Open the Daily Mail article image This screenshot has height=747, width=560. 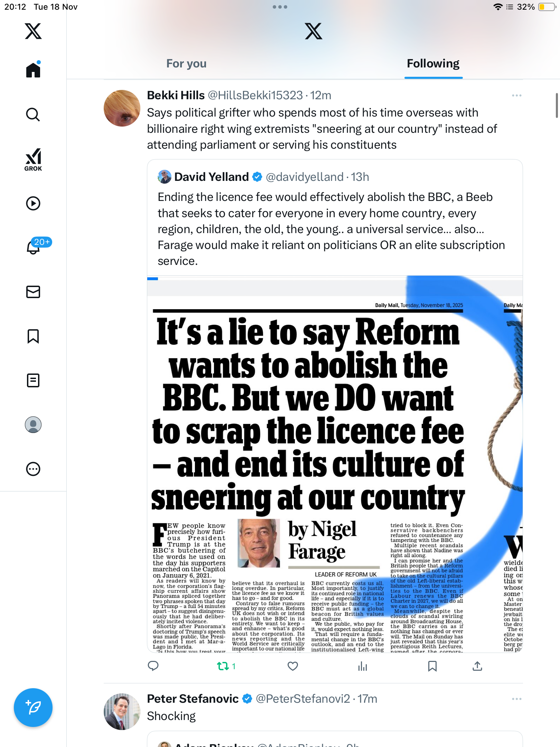click(335, 464)
